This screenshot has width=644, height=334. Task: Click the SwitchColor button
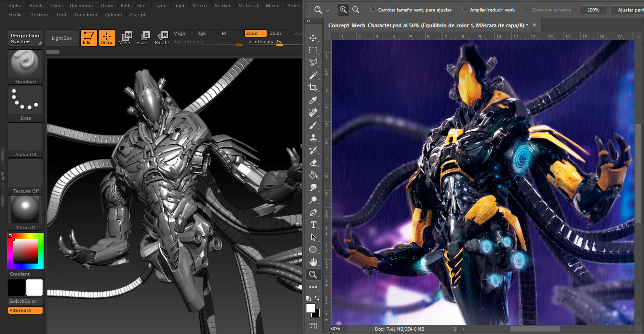click(25, 301)
